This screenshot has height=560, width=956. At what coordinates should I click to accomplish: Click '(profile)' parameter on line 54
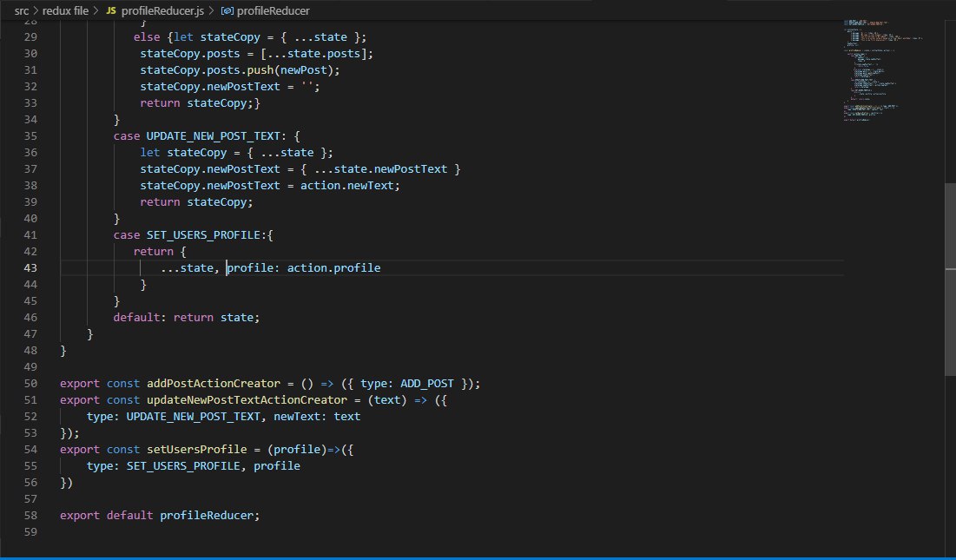(297, 449)
